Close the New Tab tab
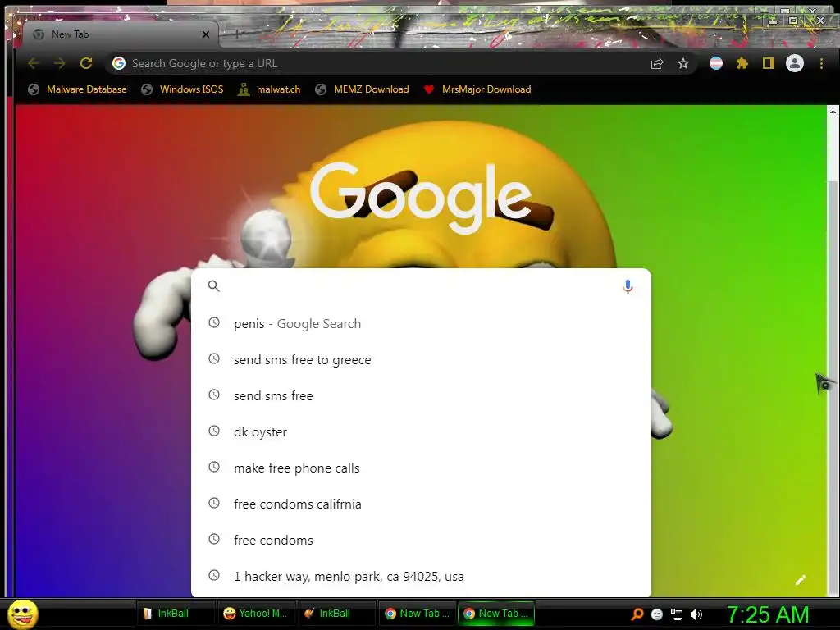 click(206, 34)
